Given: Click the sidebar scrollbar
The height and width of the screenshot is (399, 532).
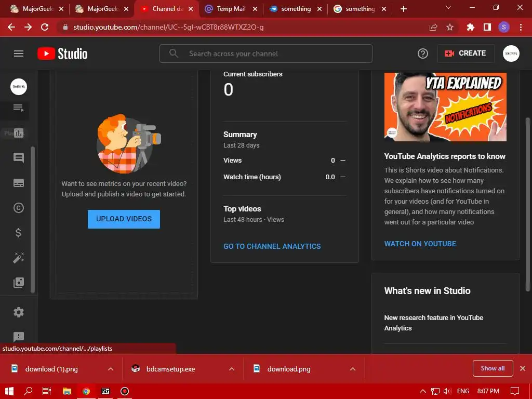Looking at the screenshot, I should click(33, 220).
